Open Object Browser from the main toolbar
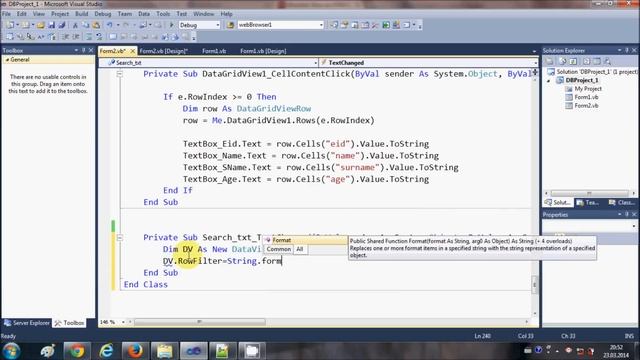The height and width of the screenshot is (360, 640). pyautogui.click(x=355, y=25)
